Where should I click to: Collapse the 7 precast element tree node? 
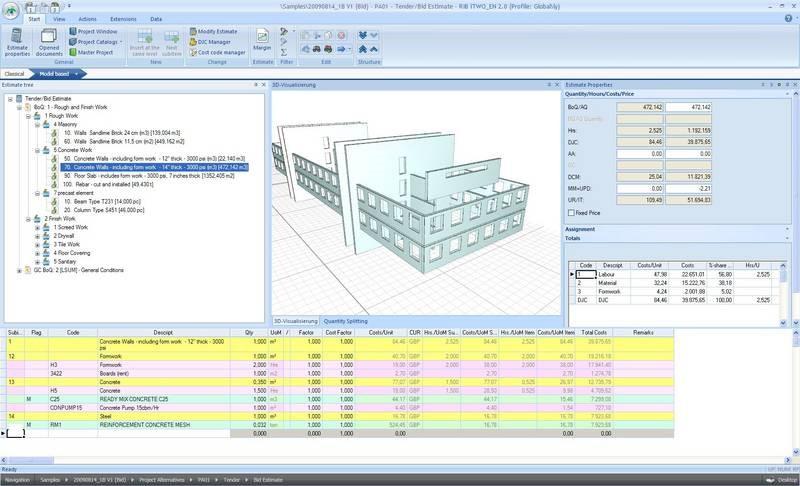click(37, 193)
